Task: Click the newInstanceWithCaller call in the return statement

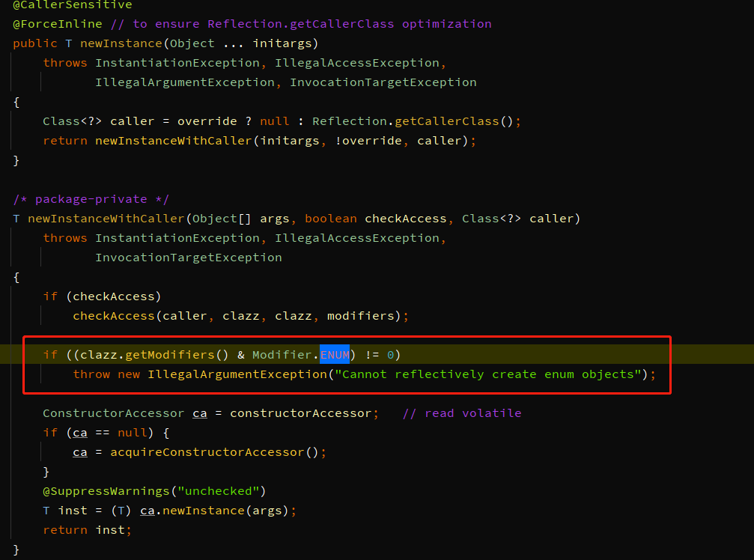Action: click(x=174, y=141)
